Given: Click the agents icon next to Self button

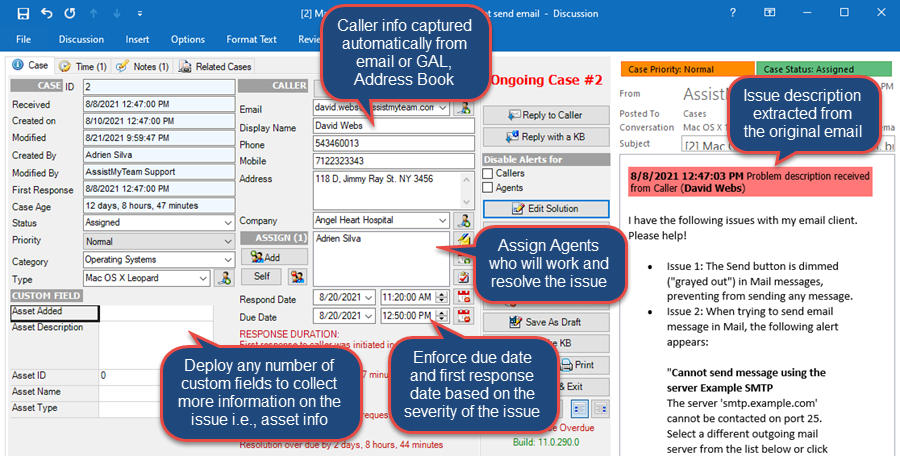Looking at the screenshot, I should click(297, 275).
